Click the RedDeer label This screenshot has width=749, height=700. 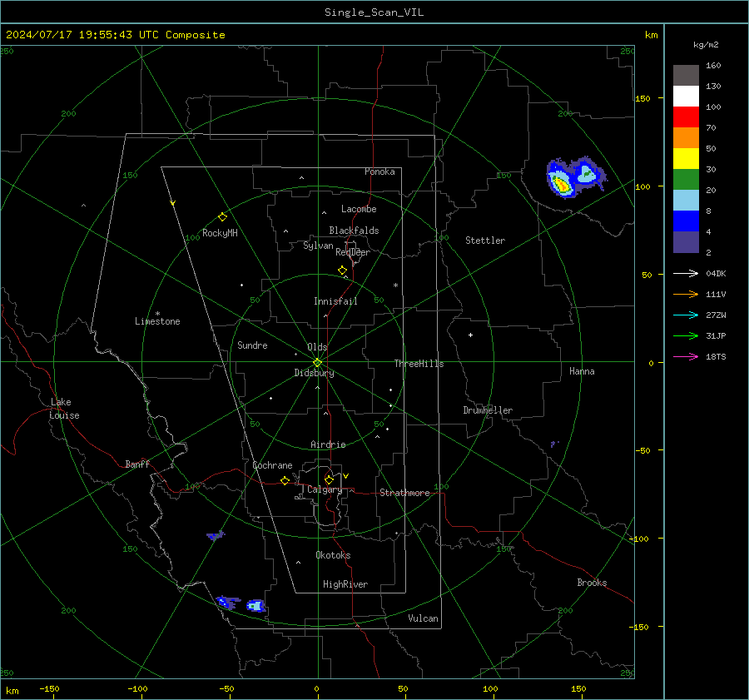point(353,252)
